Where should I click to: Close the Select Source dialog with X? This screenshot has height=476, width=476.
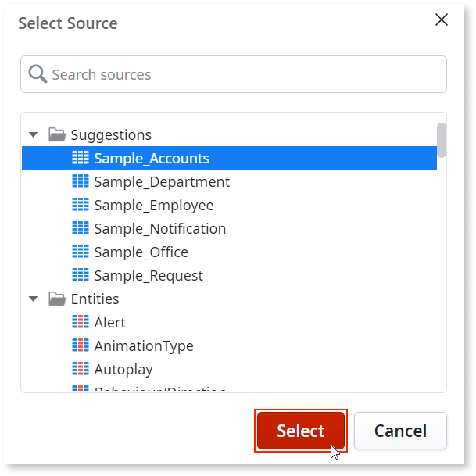(442, 20)
